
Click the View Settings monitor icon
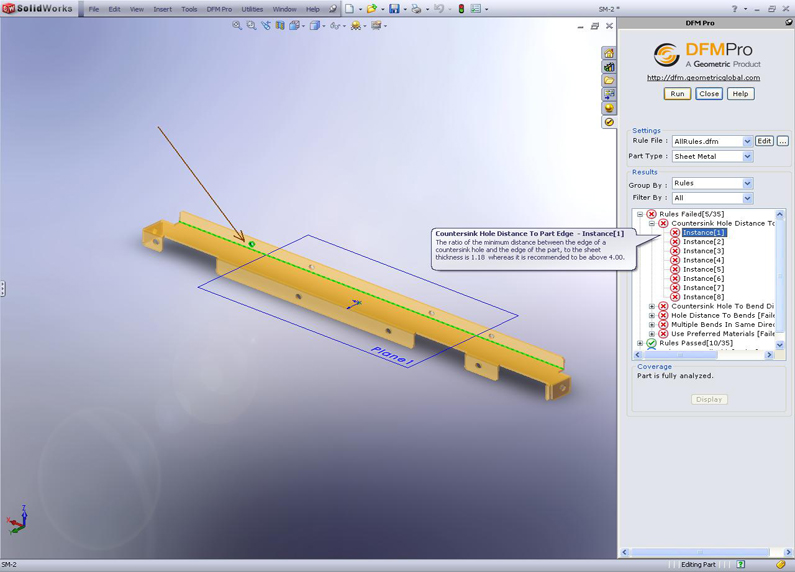[376, 25]
